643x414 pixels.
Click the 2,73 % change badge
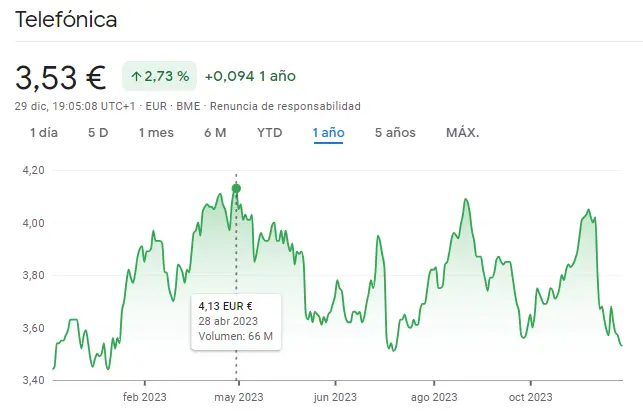(159, 77)
